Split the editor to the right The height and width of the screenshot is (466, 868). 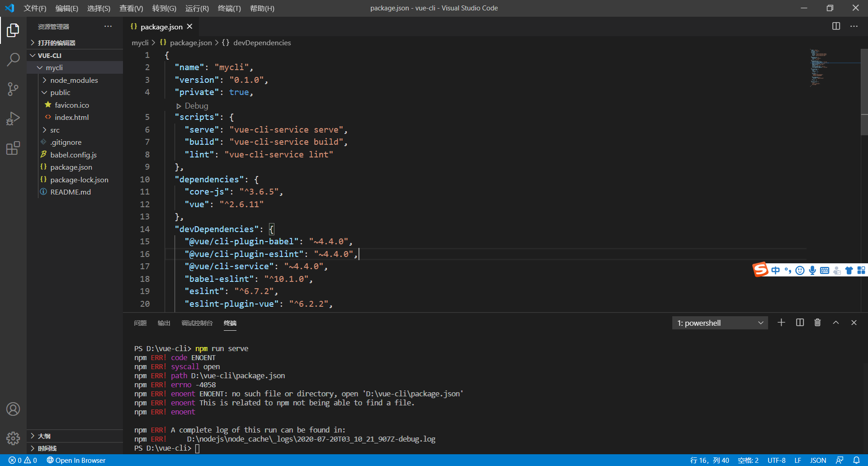(x=836, y=26)
